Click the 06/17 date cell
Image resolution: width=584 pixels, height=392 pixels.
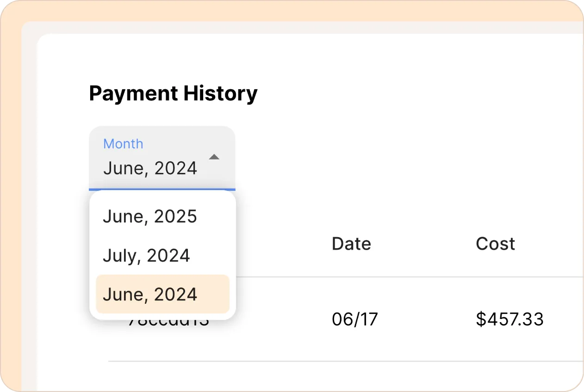click(x=355, y=319)
